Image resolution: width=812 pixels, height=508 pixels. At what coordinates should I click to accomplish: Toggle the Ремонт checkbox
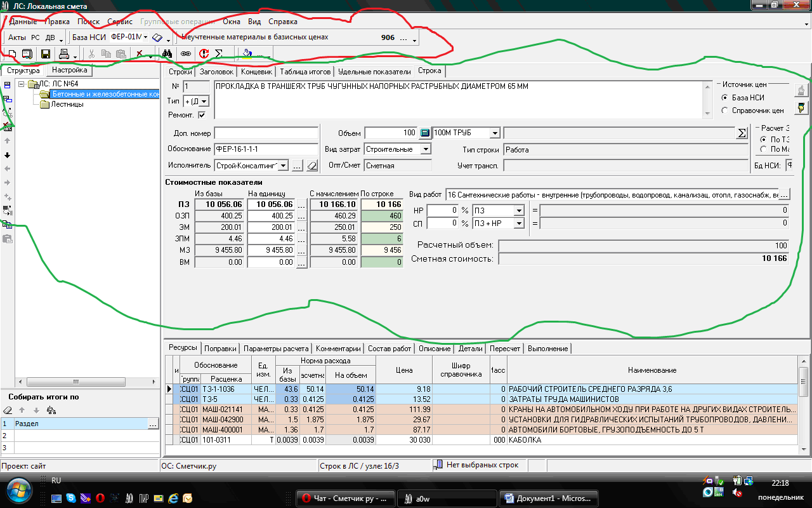(x=202, y=115)
